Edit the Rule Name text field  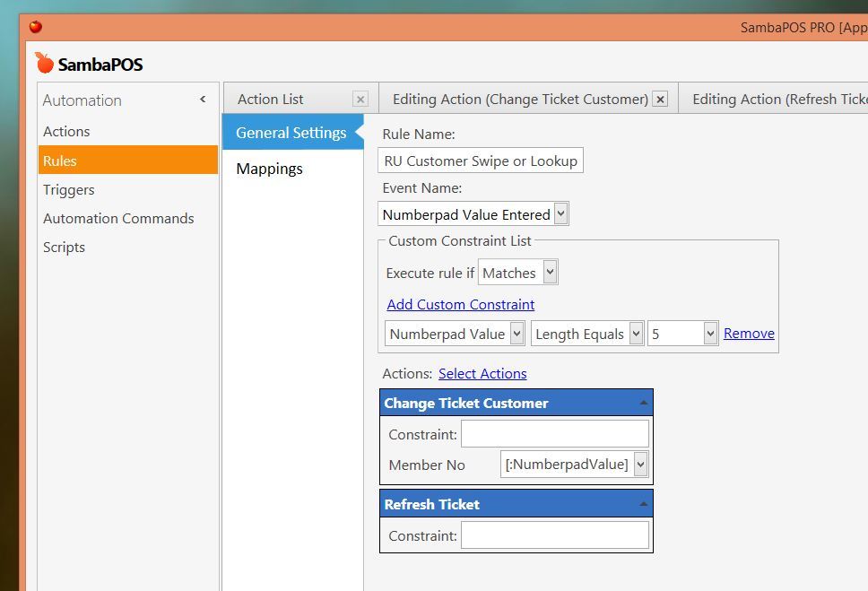click(481, 161)
